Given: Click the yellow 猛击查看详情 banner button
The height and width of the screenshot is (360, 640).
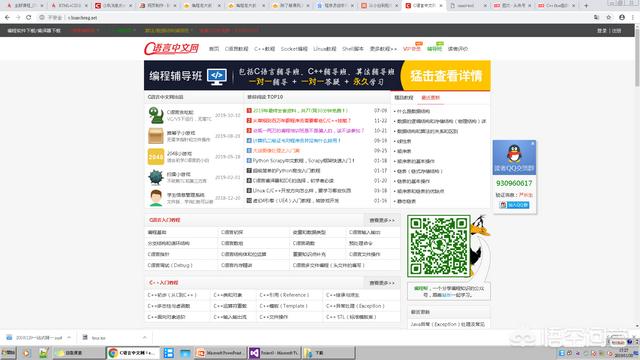Looking at the screenshot, I should [x=446, y=76].
